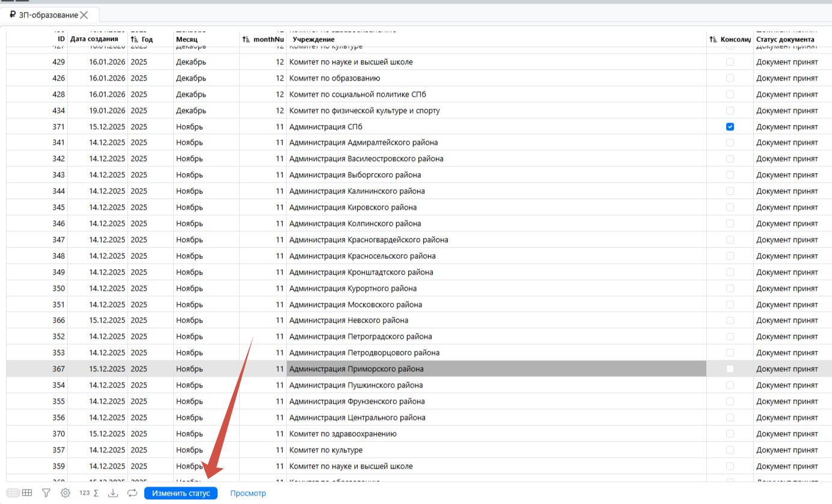The height and width of the screenshot is (504, 832).
Task: Click the download export icon
Action: [112, 493]
